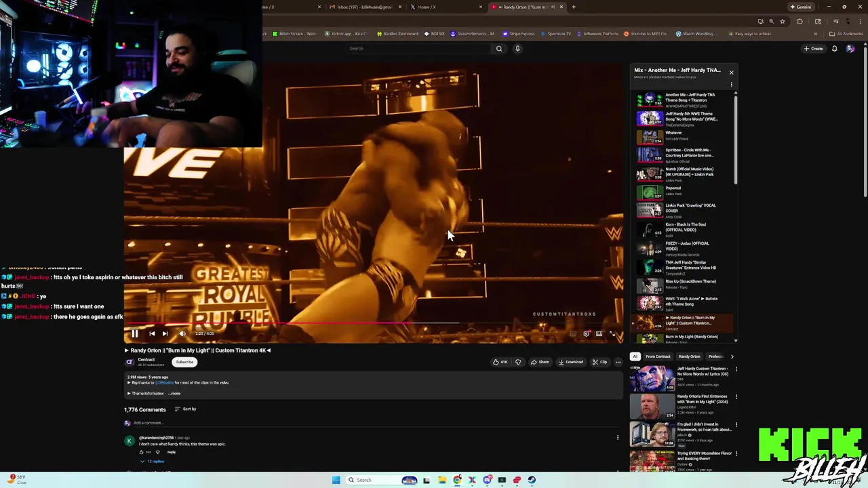Open the video player settings gear
This screenshot has width=868, height=488.
(x=587, y=333)
